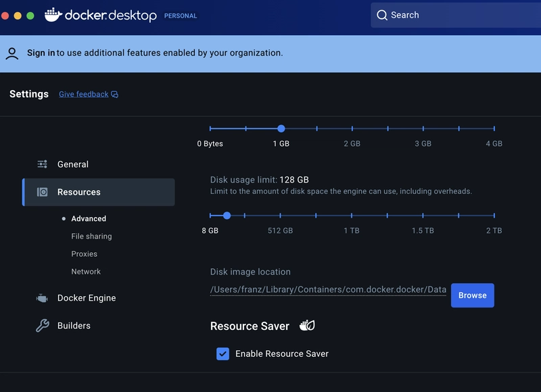Open the Give feedback link

[x=83, y=94]
